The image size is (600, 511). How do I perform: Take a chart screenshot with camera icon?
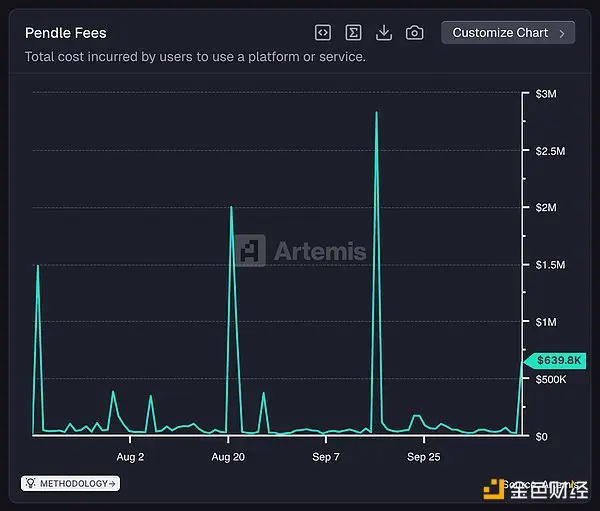point(414,33)
